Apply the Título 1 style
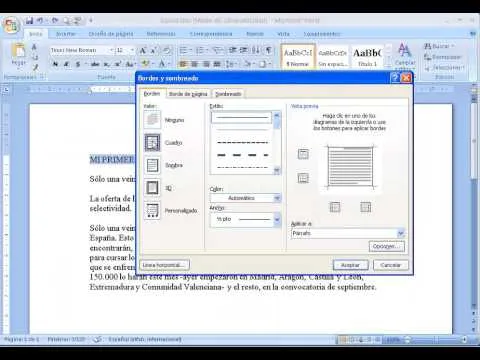 [x=367, y=57]
